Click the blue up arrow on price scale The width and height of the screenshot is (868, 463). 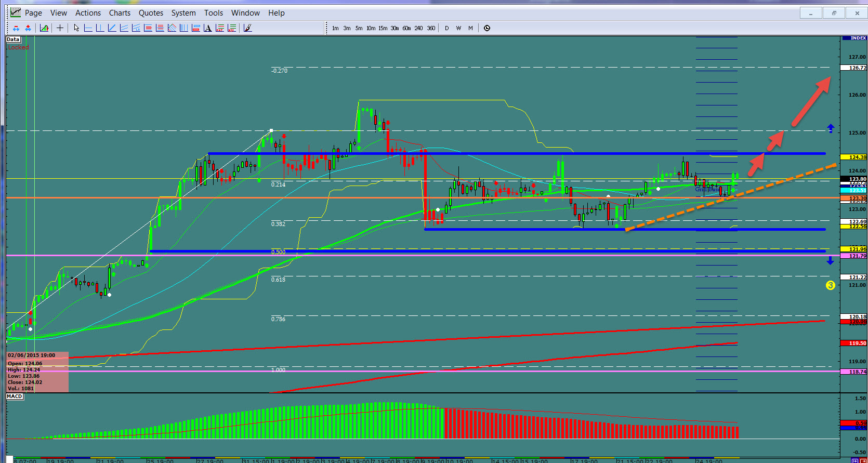831,128
